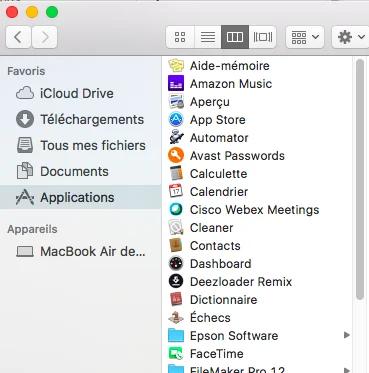Open Téléchargements in the sidebar

coord(80,119)
